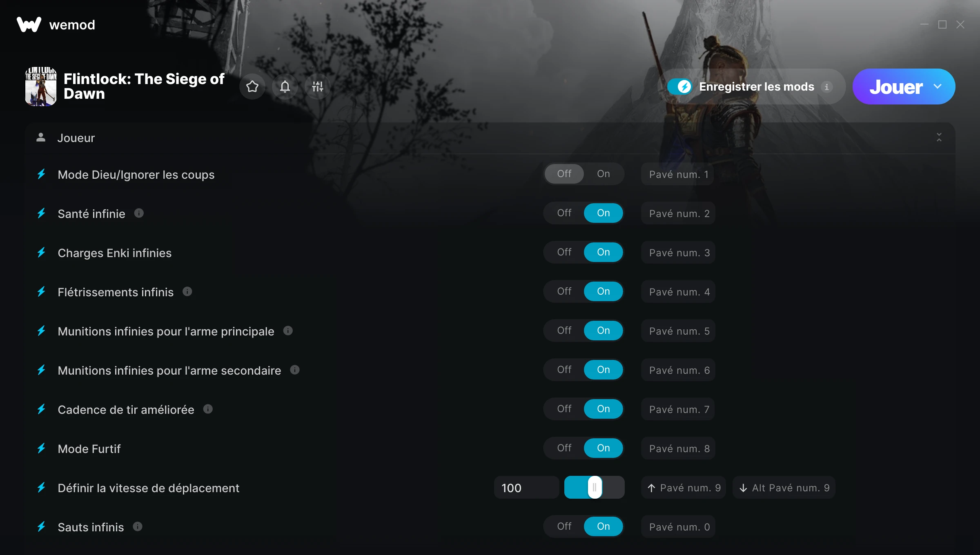Image resolution: width=980 pixels, height=555 pixels.
Task: Turn Off Mode Furtif
Action: click(564, 448)
